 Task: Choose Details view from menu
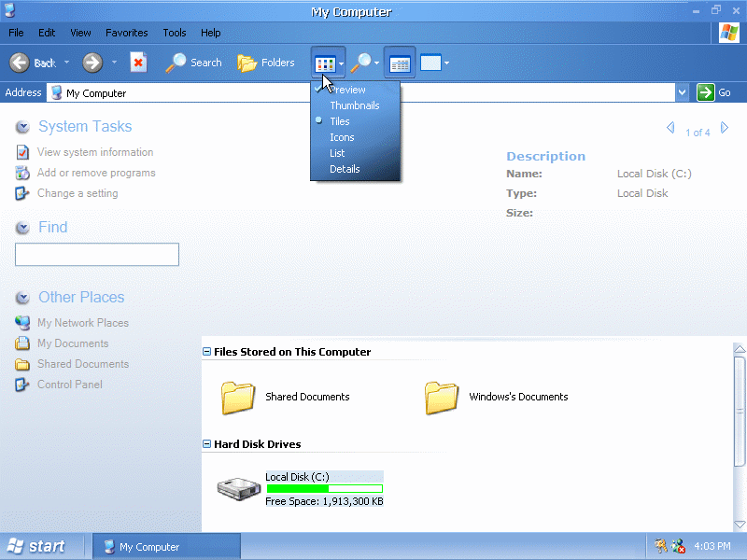tap(356, 169)
